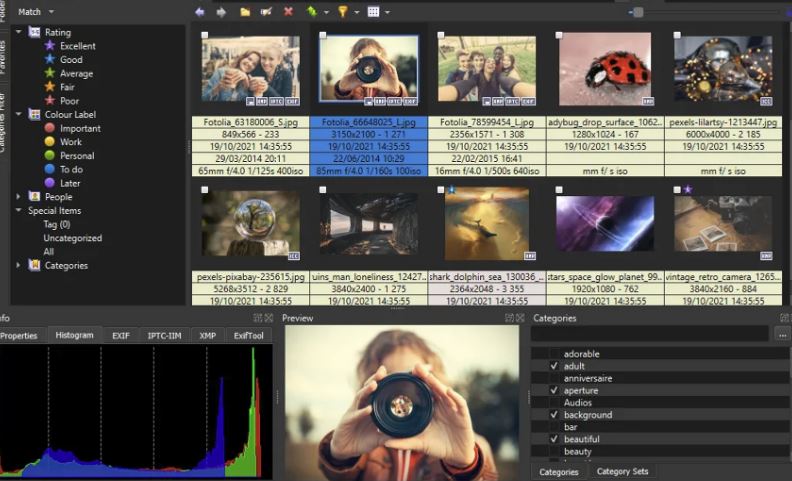Click the green sort arrow icon
792x481 pixels.
pyautogui.click(x=312, y=12)
